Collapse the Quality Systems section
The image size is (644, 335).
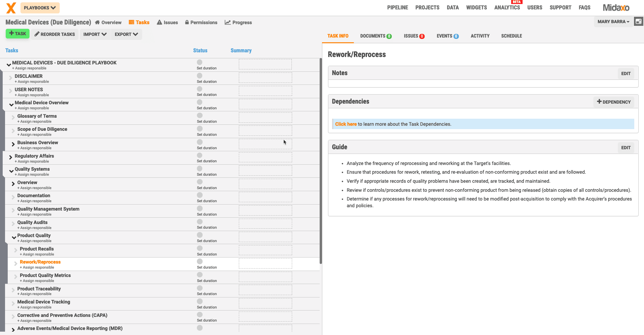(11, 171)
